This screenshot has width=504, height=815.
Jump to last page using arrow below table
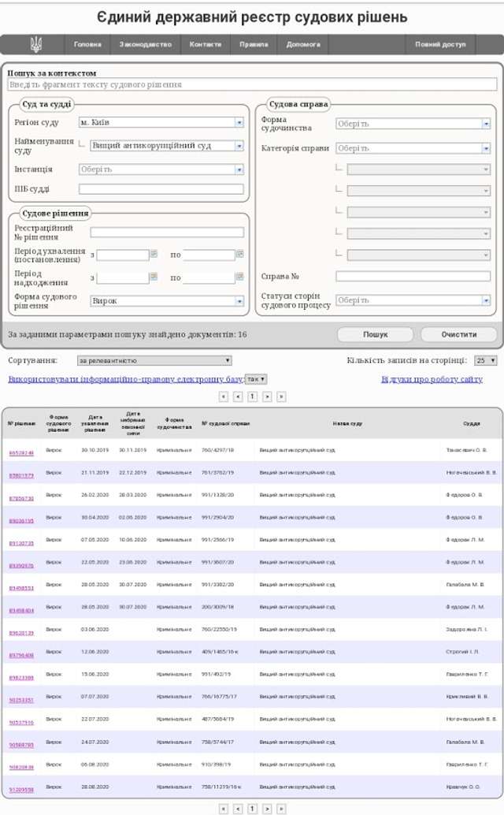[282, 809]
